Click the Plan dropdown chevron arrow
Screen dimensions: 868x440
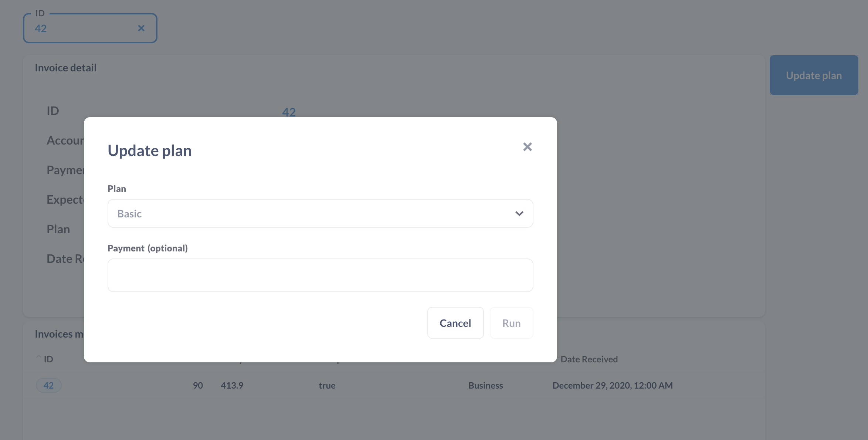pos(519,214)
